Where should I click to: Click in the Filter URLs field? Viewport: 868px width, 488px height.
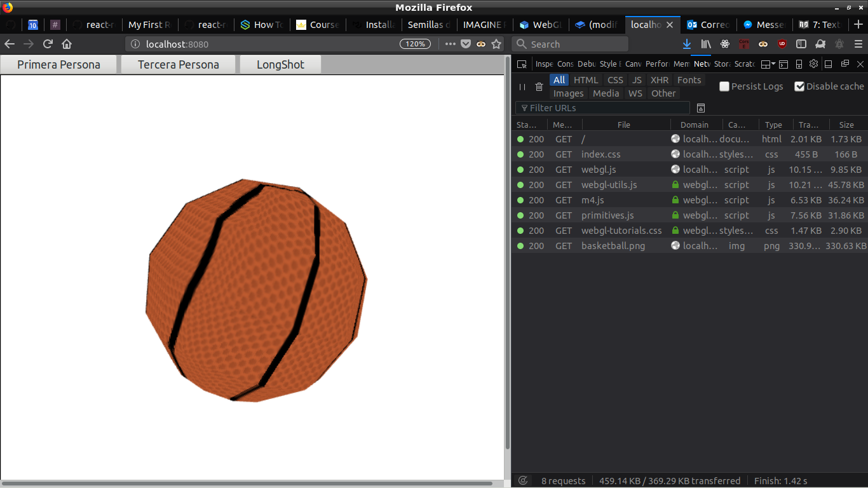coord(604,108)
